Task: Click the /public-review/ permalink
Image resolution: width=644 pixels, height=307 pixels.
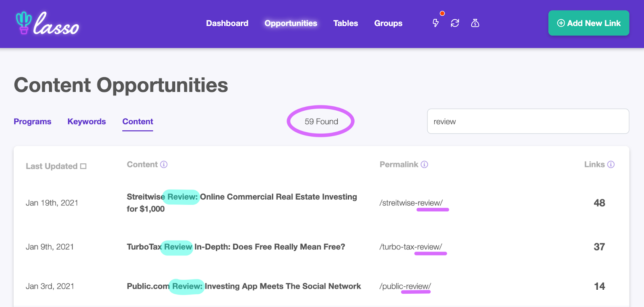Action: tap(405, 286)
